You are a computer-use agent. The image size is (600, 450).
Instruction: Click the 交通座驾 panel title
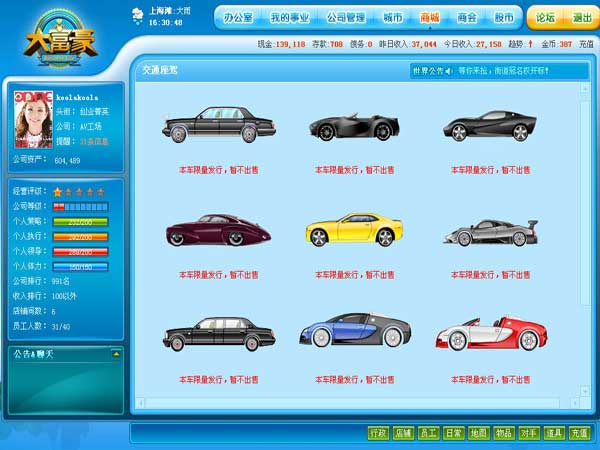[160, 70]
